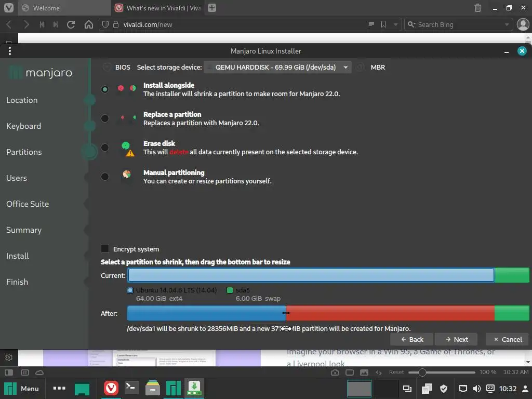Switch to the second virtual desktop in pager
532x399 pixels.
pos(387,389)
